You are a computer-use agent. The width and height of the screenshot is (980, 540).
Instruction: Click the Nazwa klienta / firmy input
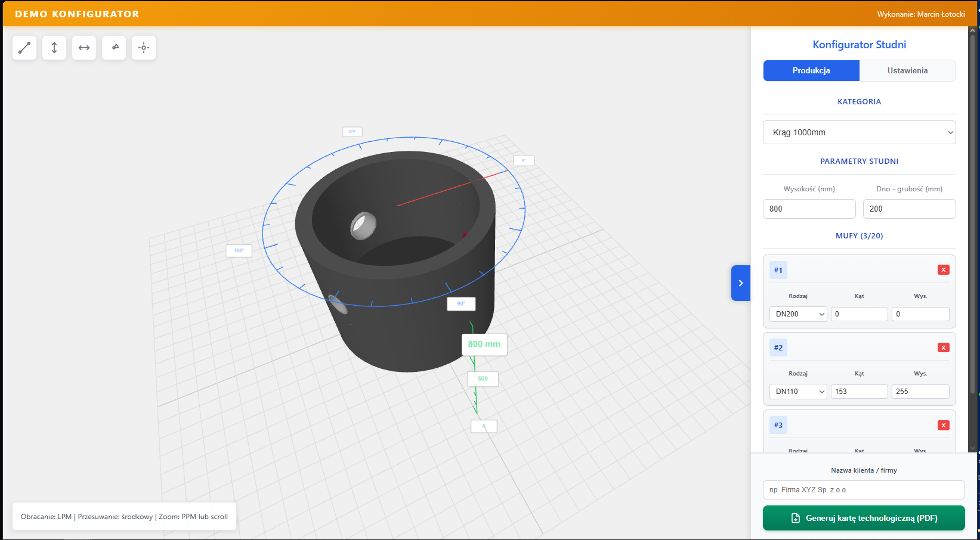[864, 490]
